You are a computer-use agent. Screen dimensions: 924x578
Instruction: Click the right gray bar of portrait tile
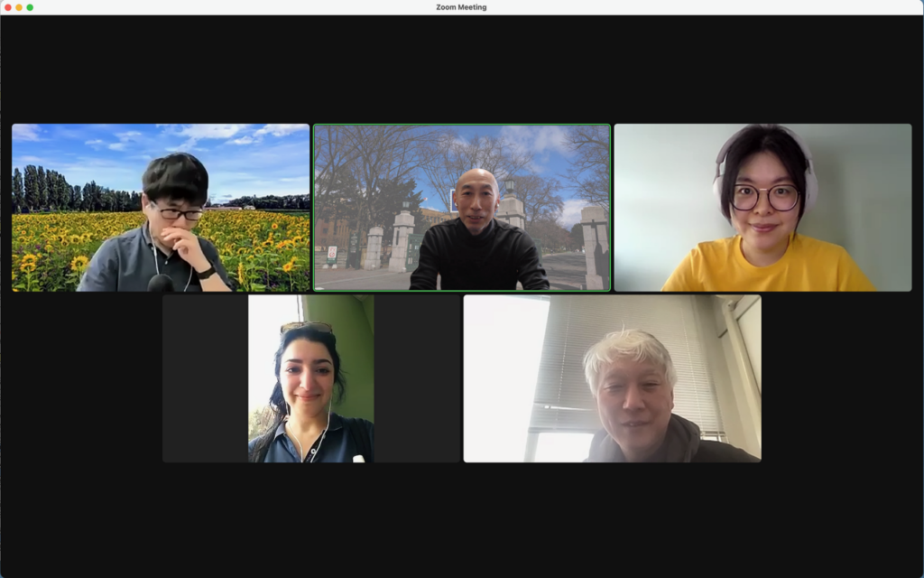tap(416, 378)
